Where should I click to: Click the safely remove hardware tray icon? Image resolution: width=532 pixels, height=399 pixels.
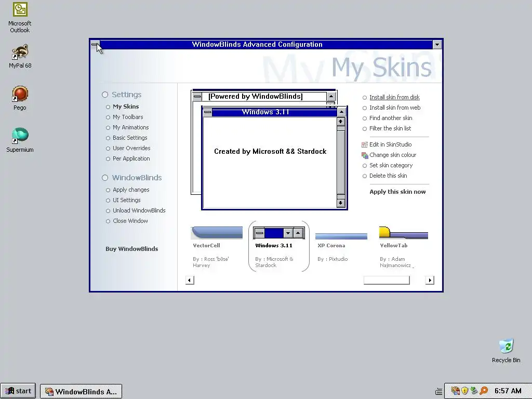474,391
